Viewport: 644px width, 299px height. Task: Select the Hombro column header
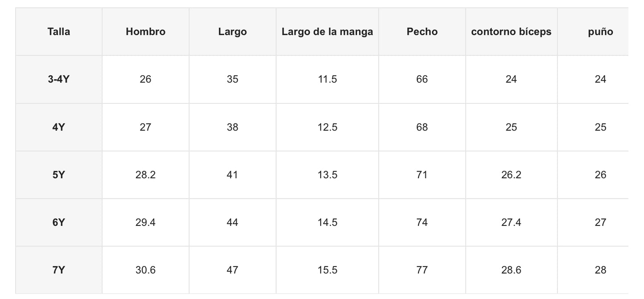coord(145,32)
